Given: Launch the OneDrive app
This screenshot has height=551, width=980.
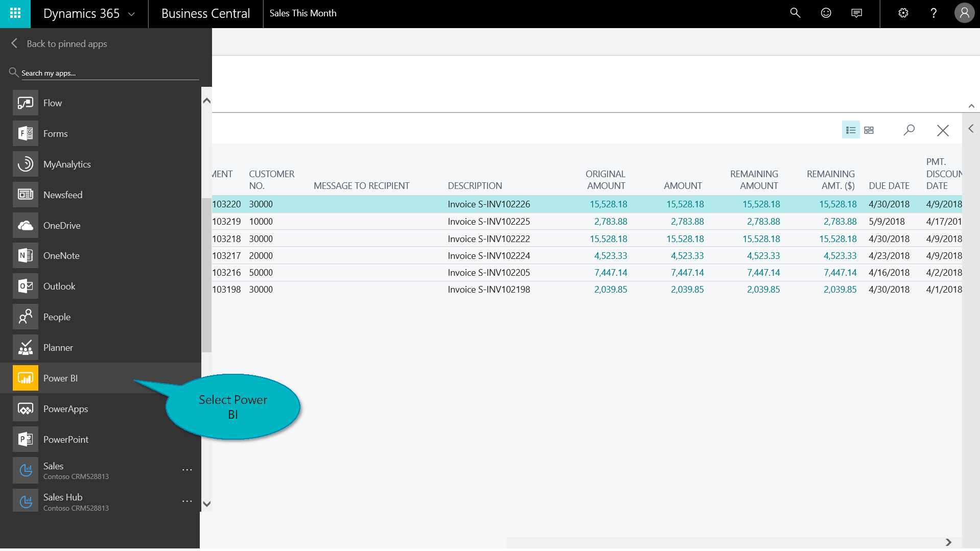Looking at the screenshot, I should [x=61, y=225].
